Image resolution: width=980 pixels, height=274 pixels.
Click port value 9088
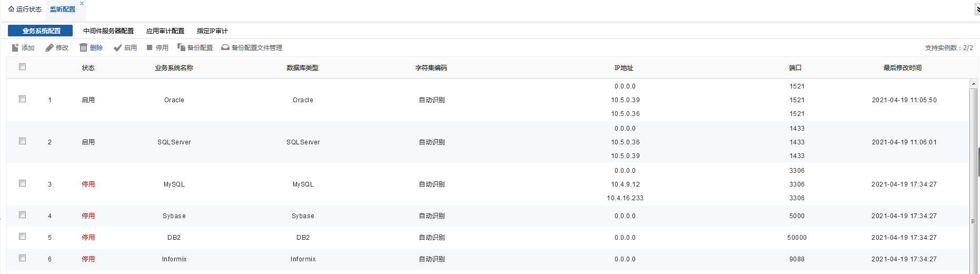coord(797,259)
